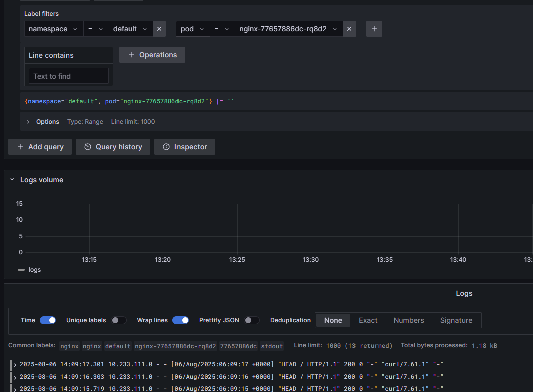Click the 13:30 tick on the Logs volume chart
This screenshot has width=533, height=392.
pos(311,260)
